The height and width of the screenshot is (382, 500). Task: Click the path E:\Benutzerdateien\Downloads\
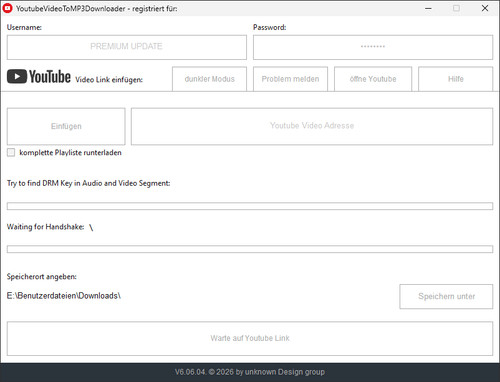64,296
